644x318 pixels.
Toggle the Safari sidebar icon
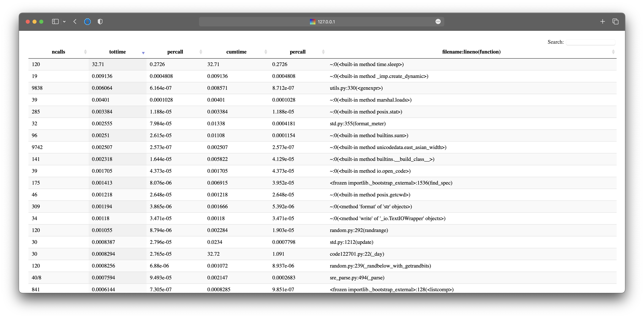[x=55, y=22]
